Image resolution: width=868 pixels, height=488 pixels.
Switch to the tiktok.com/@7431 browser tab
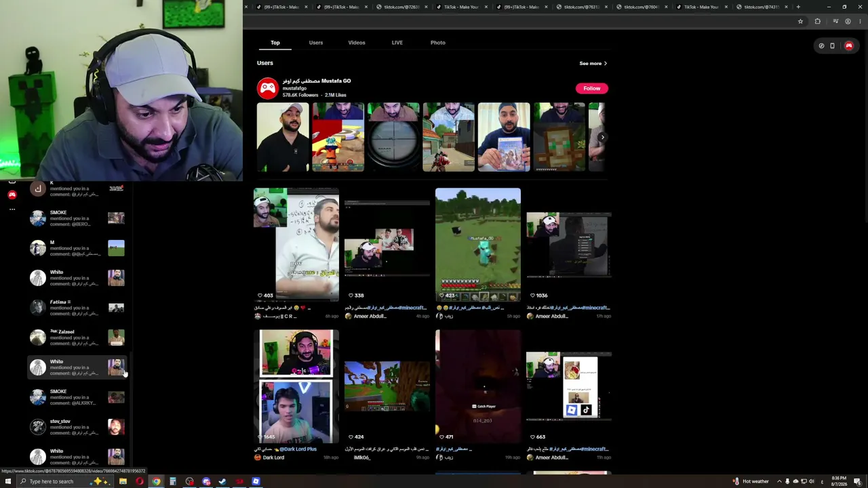point(765,7)
